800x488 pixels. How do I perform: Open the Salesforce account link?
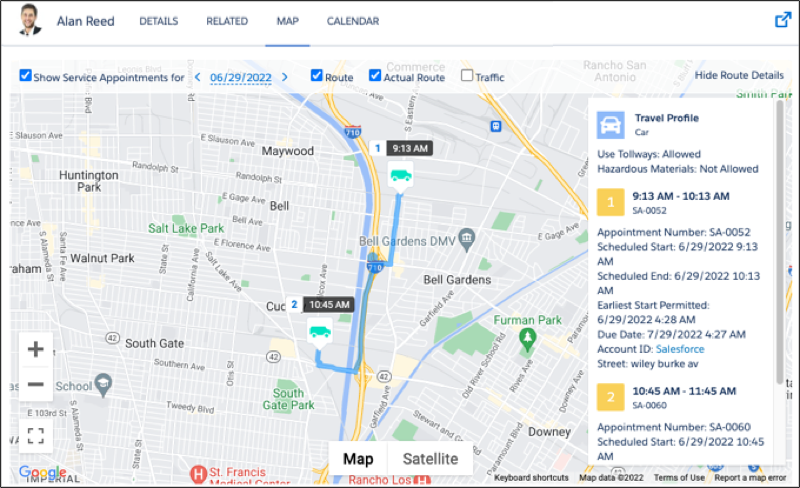(x=679, y=349)
